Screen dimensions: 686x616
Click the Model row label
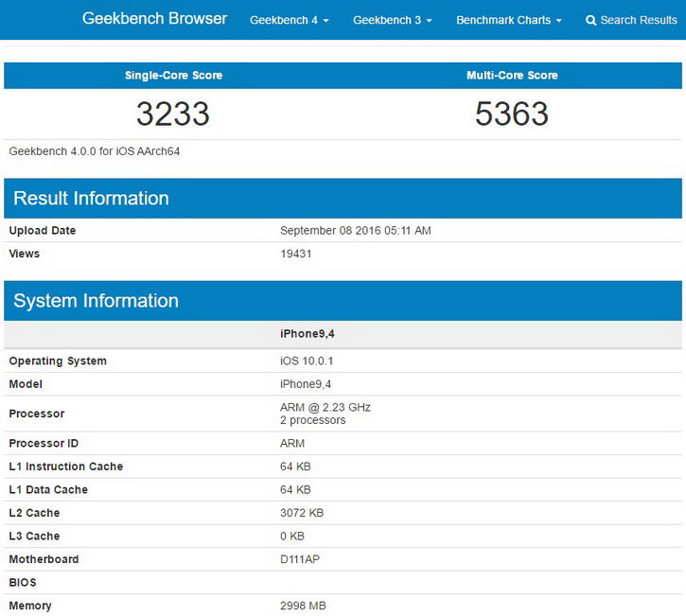click(26, 384)
